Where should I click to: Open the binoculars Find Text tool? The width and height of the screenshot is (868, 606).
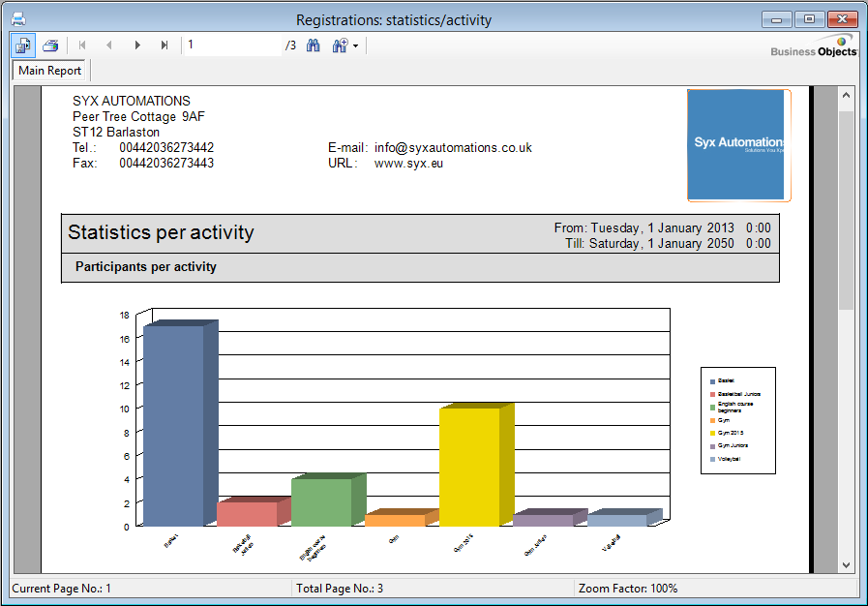pyautogui.click(x=313, y=45)
